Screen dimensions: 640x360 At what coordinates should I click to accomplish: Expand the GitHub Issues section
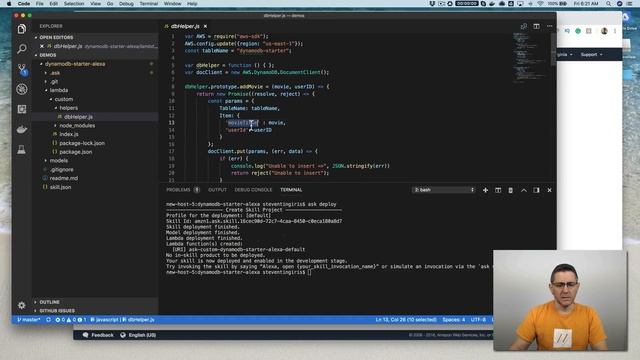[56, 311]
